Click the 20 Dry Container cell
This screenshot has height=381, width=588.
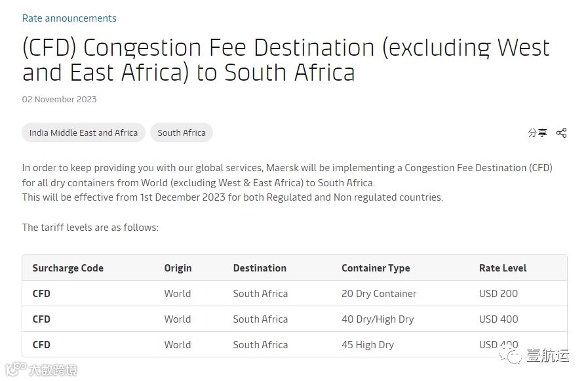(x=379, y=294)
